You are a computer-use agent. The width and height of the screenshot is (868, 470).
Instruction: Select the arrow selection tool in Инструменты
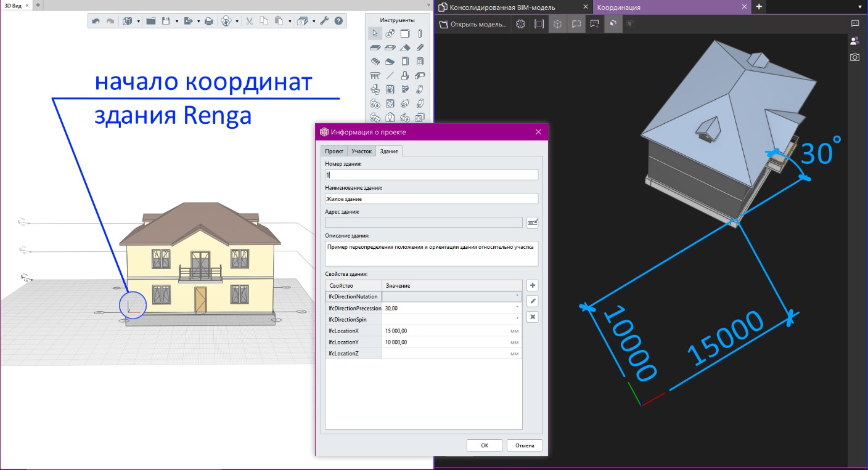(x=375, y=33)
